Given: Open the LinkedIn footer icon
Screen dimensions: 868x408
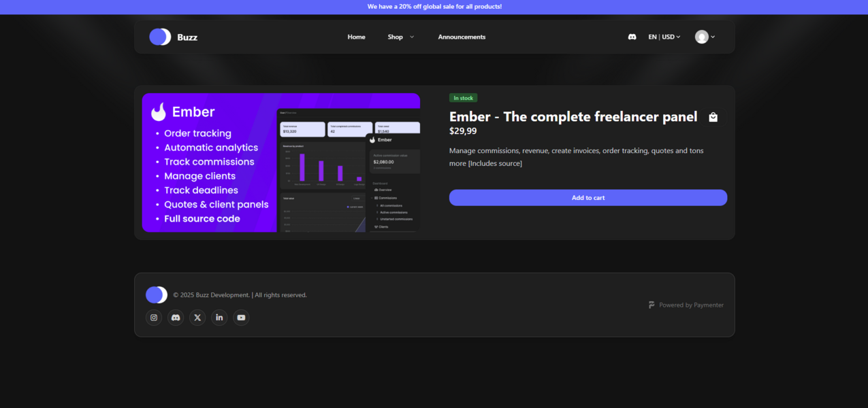Looking at the screenshot, I should 219,318.
